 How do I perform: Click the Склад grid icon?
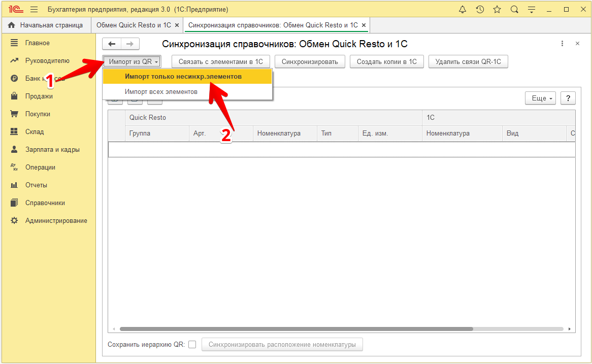[x=14, y=131]
